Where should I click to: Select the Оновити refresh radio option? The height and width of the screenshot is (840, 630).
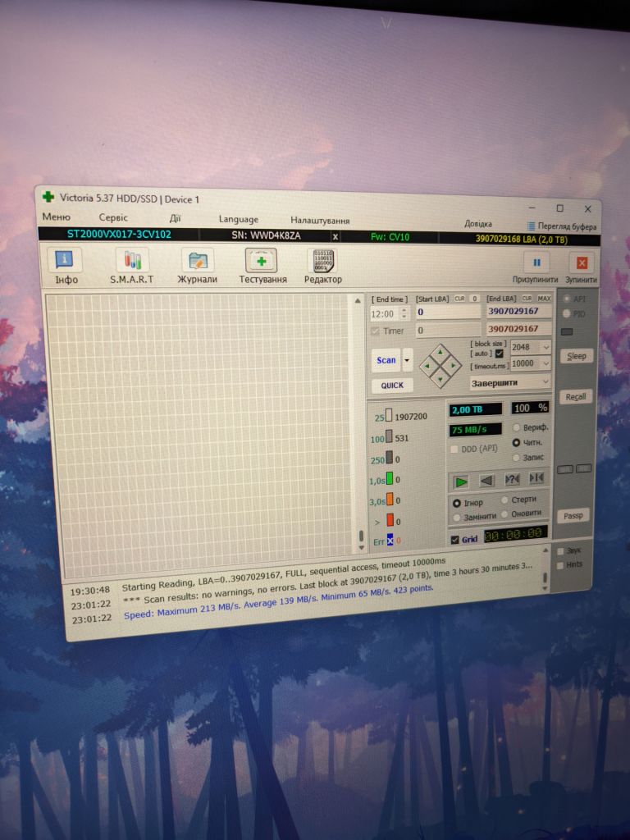click(x=504, y=514)
